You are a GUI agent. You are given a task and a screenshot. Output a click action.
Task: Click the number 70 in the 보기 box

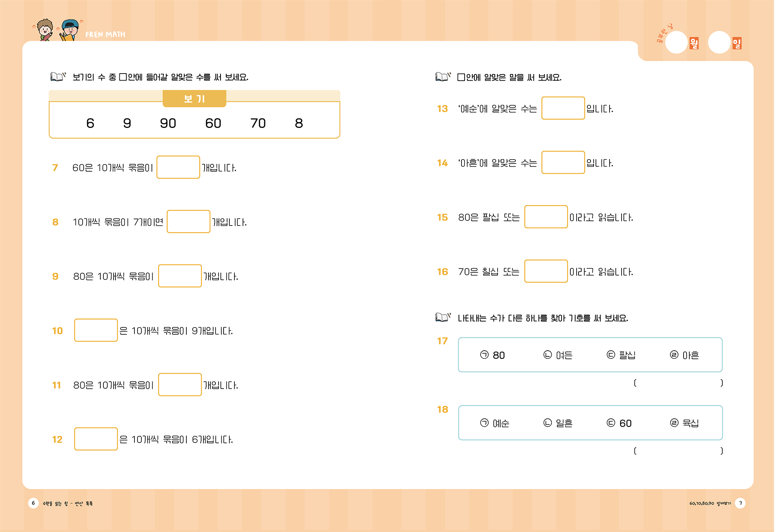pos(258,123)
